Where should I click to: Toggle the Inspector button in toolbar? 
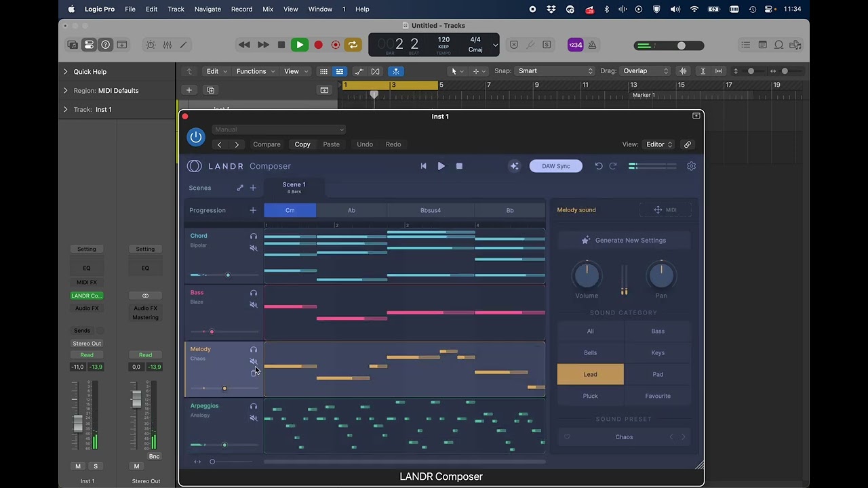(89, 45)
